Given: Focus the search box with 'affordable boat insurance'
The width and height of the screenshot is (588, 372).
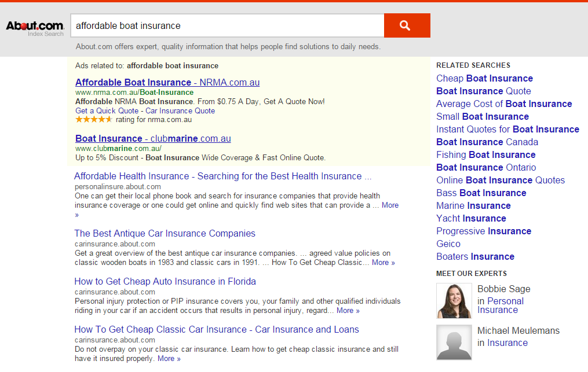Looking at the screenshot, I should pyautogui.click(x=227, y=25).
